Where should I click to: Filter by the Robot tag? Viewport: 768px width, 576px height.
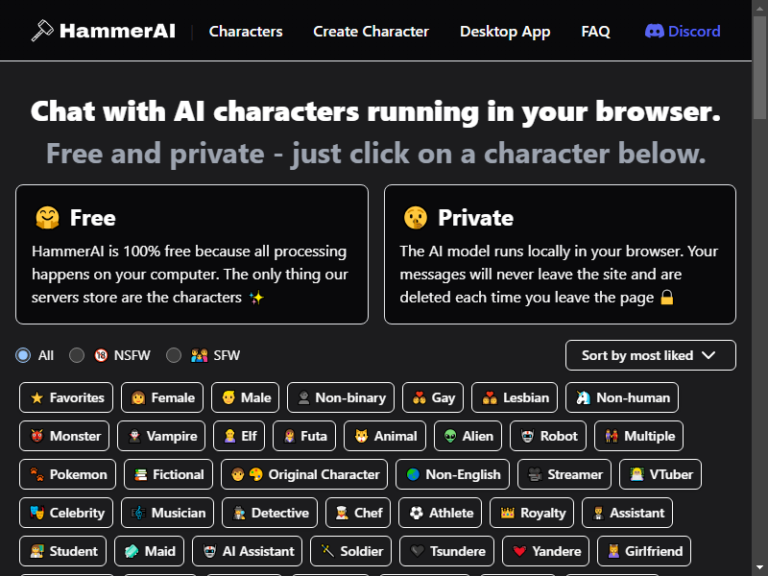(548, 436)
